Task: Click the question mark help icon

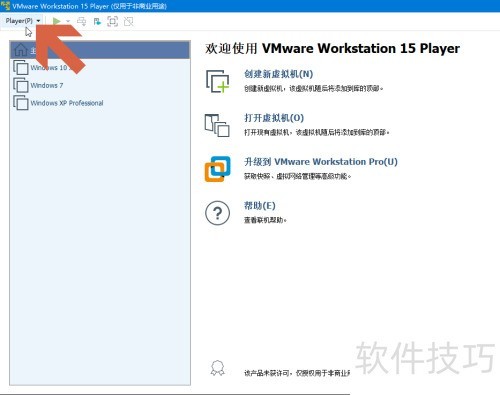Action: [x=217, y=213]
